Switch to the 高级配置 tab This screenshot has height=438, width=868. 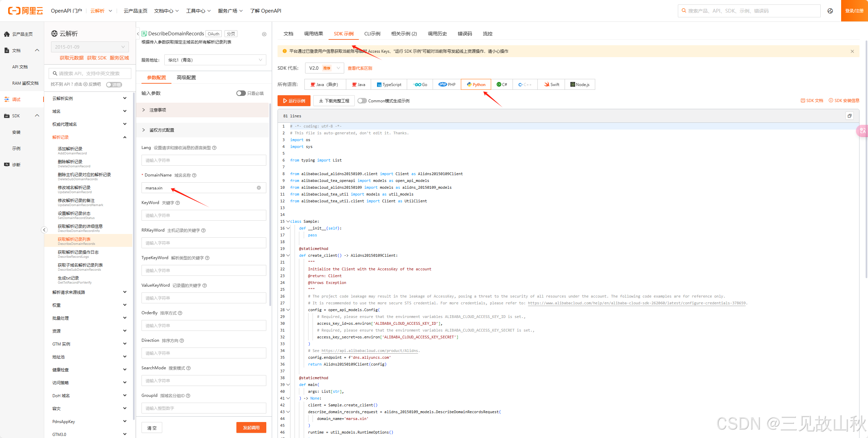tap(186, 78)
